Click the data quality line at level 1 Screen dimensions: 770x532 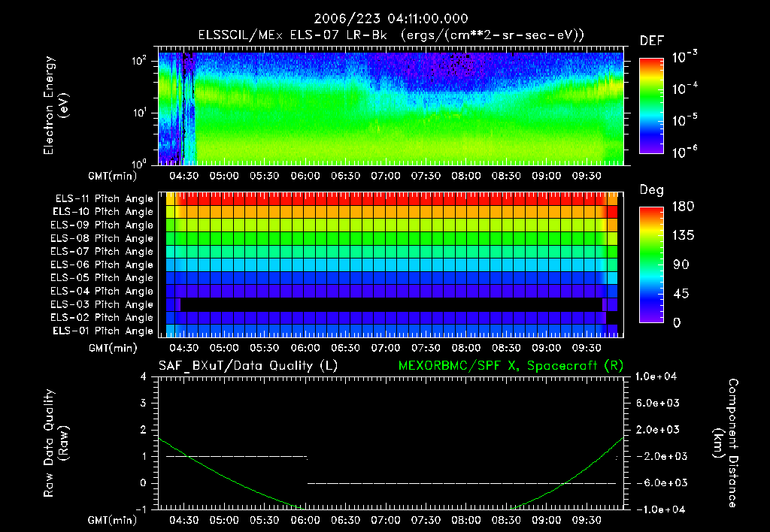pyautogui.click(x=237, y=456)
